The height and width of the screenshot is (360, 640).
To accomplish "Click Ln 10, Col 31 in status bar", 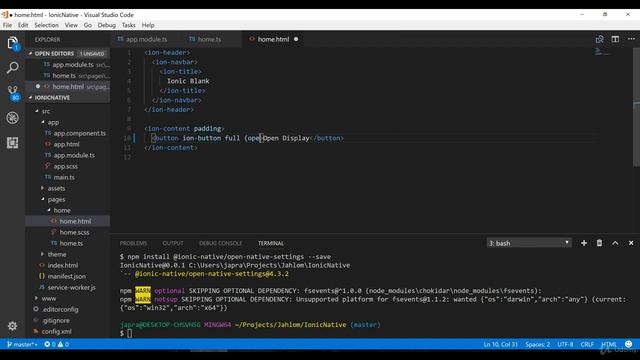I will (x=500, y=344).
